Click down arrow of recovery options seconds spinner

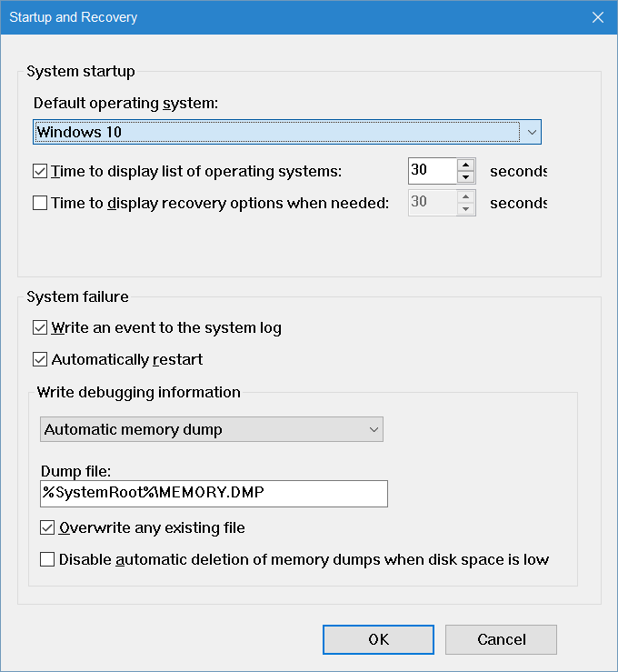tap(465, 209)
